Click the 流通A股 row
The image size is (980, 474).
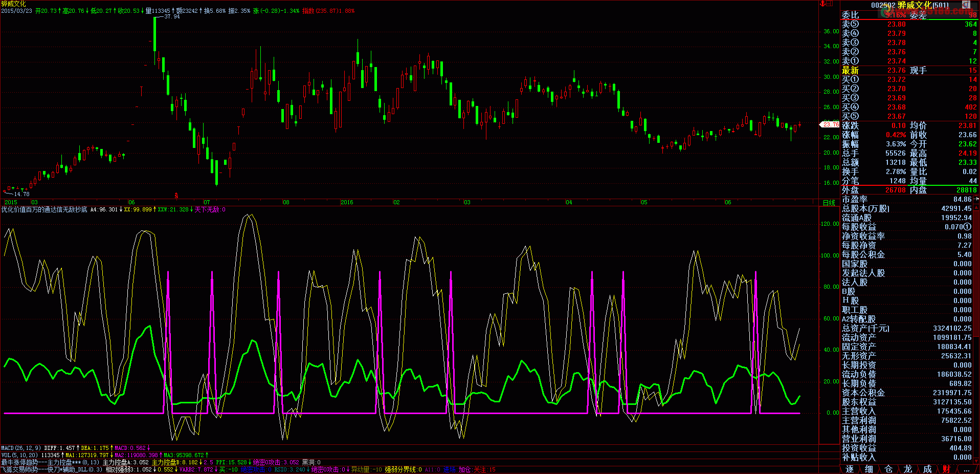[907, 218]
